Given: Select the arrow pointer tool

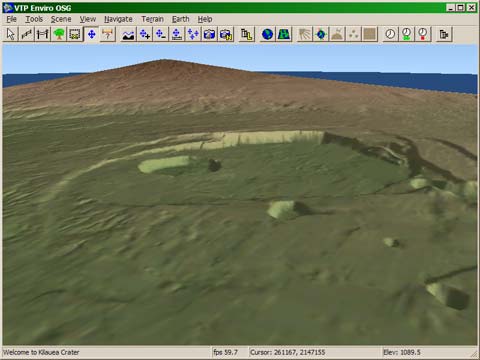Looking at the screenshot, I should [x=11, y=34].
